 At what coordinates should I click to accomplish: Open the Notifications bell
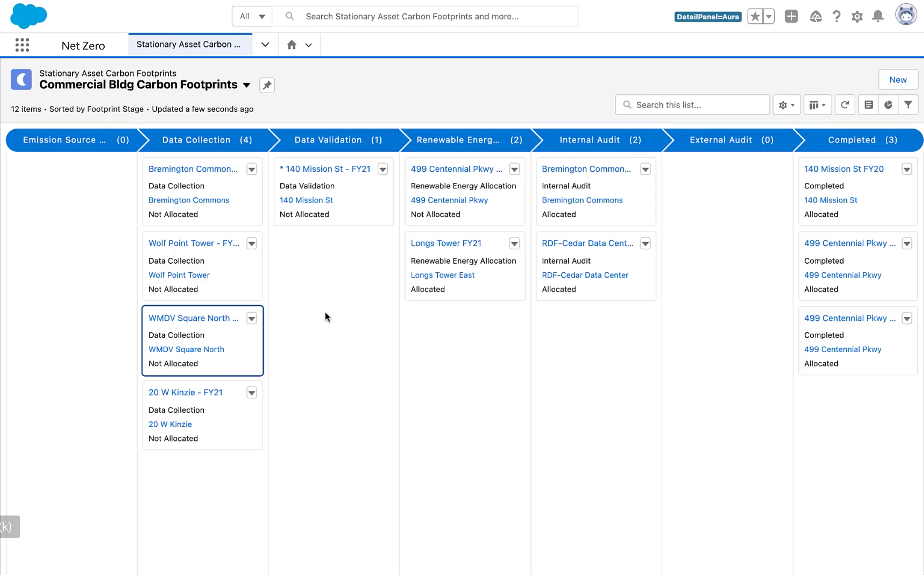pos(878,16)
